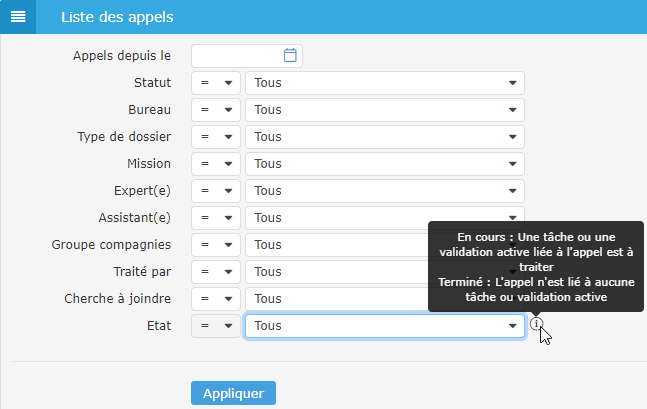The height and width of the screenshot is (409, 647).
Task: Expand the Etat value dropdown
Action: (x=384, y=326)
